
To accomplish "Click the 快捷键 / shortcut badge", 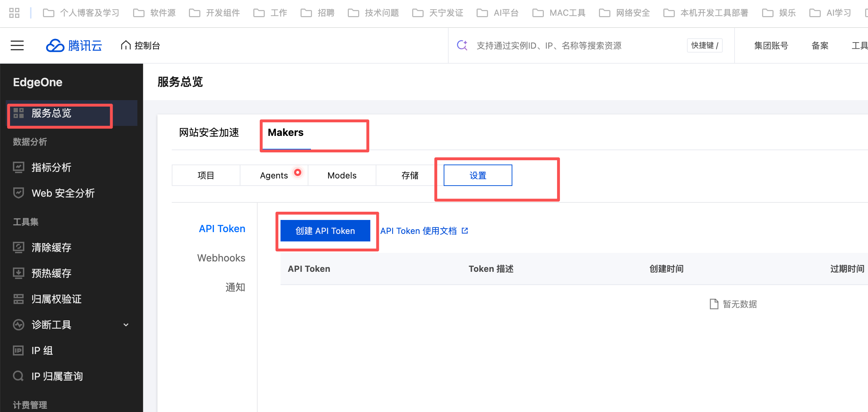I will tap(704, 45).
